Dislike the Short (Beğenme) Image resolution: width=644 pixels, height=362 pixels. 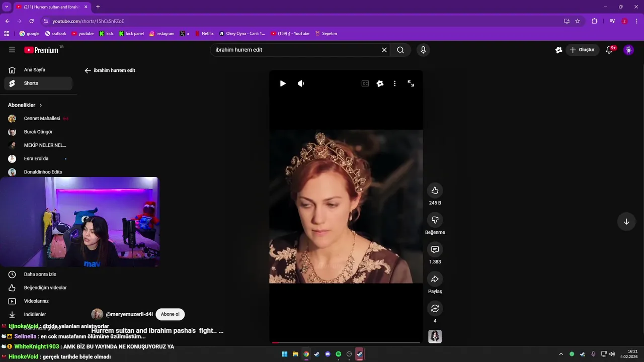tap(435, 220)
